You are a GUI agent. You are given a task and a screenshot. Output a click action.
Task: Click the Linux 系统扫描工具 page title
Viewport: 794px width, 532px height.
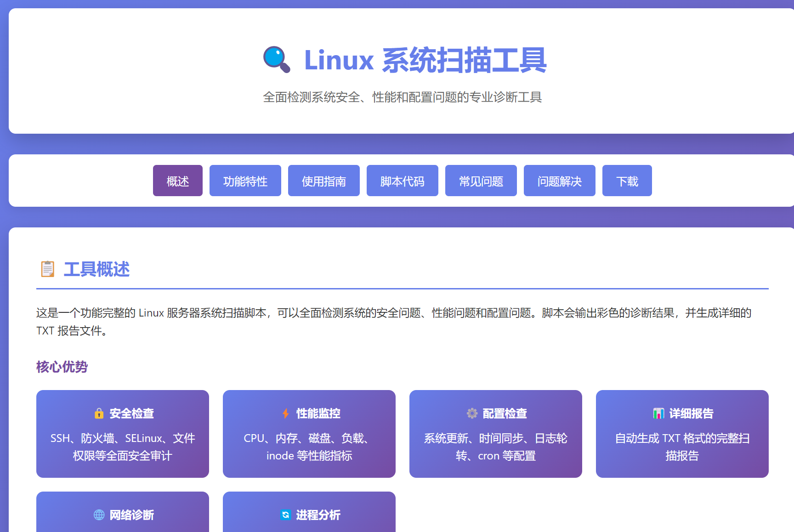click(425, 60)
